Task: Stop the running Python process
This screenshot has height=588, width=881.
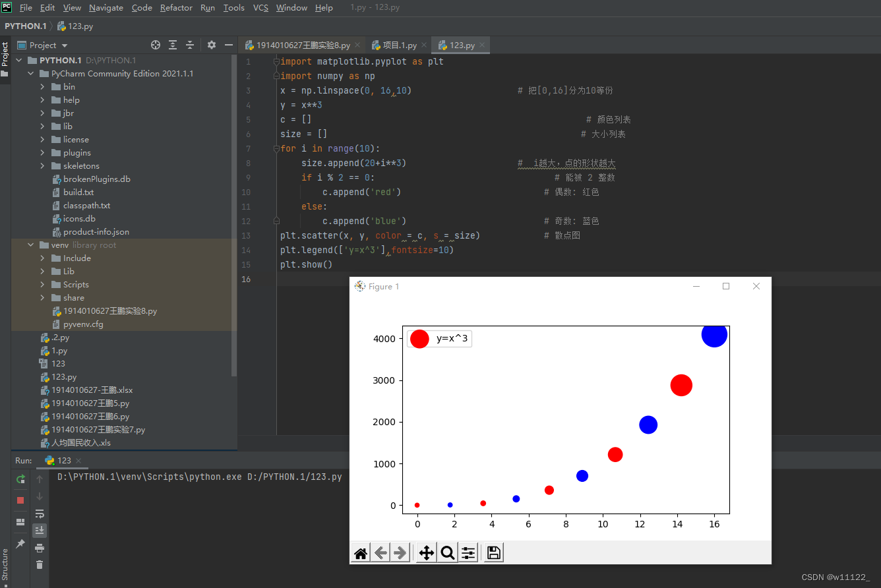Action: tap(20, 500)
